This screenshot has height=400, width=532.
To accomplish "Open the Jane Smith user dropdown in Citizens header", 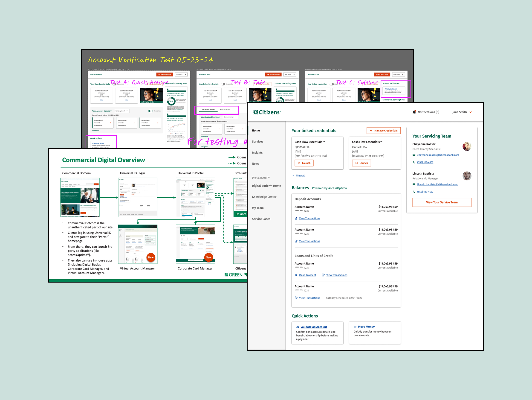I will pos(462,112).
